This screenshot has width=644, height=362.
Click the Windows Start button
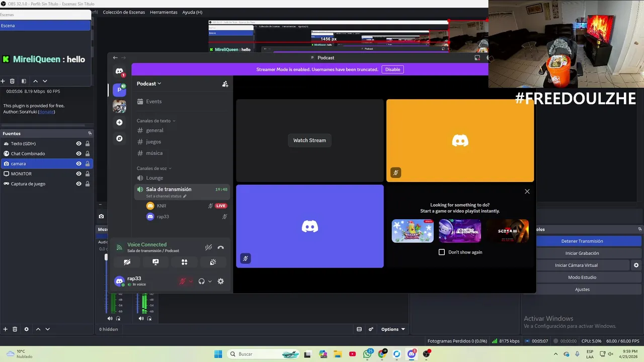pos(218,354)
